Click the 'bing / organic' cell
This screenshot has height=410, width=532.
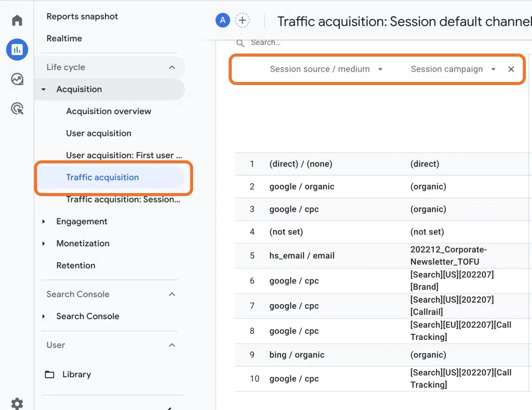pyautogui.click(x=297, y=355)
